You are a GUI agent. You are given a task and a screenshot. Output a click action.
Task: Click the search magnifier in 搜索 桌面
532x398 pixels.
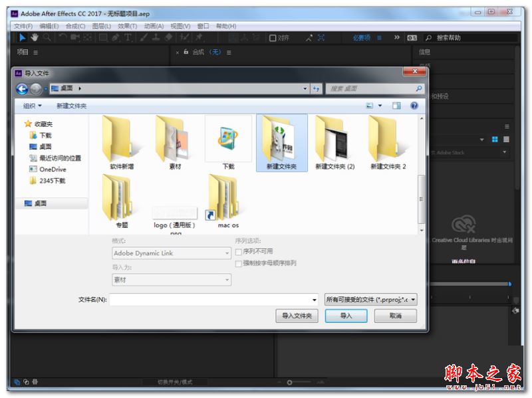click(419, 88)
